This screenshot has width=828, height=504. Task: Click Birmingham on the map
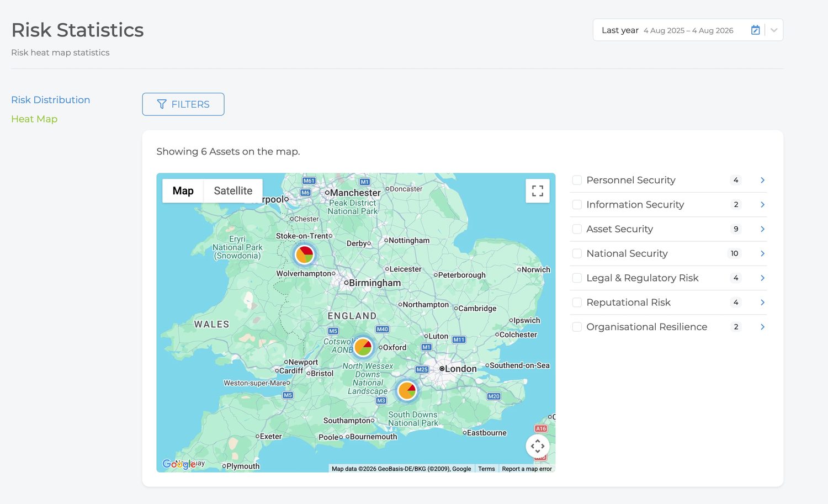375,283
